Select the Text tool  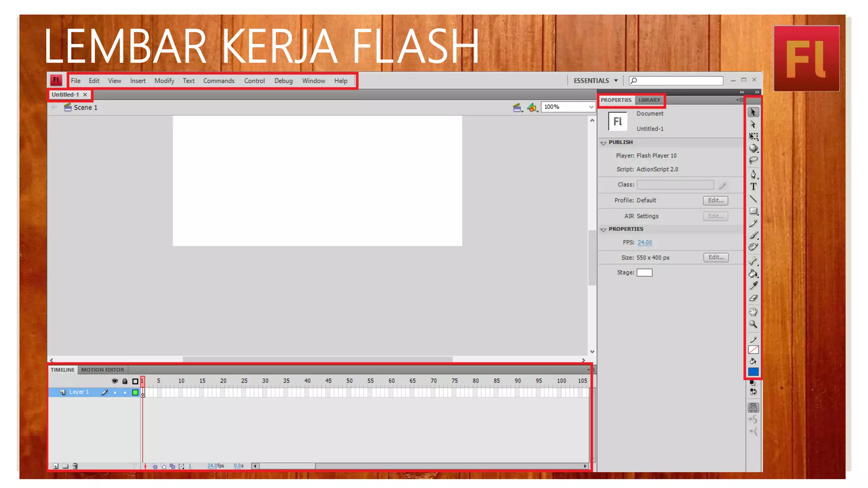(753, 186)
